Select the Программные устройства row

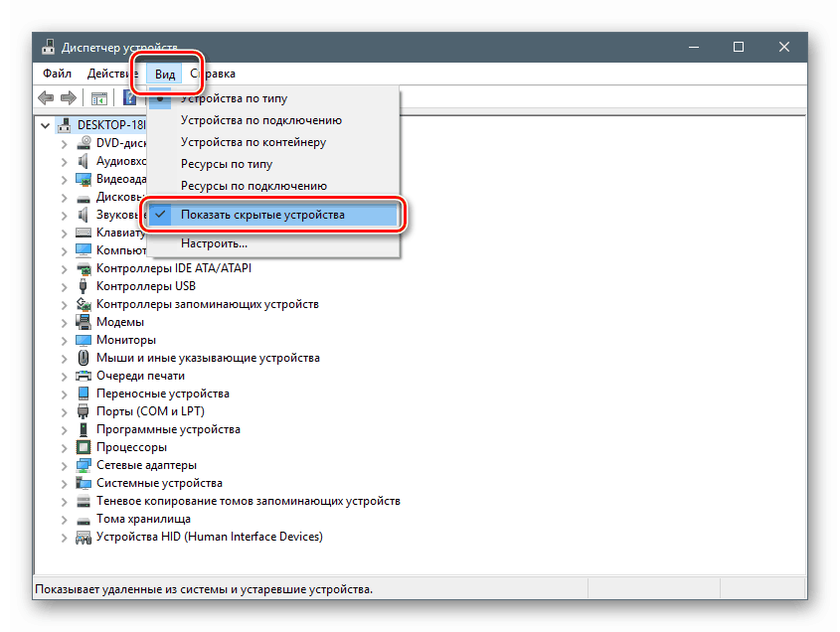tap(168, 429)
